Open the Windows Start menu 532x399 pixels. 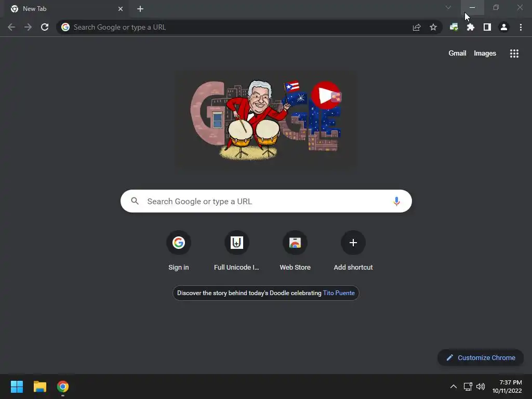point(17,387)
